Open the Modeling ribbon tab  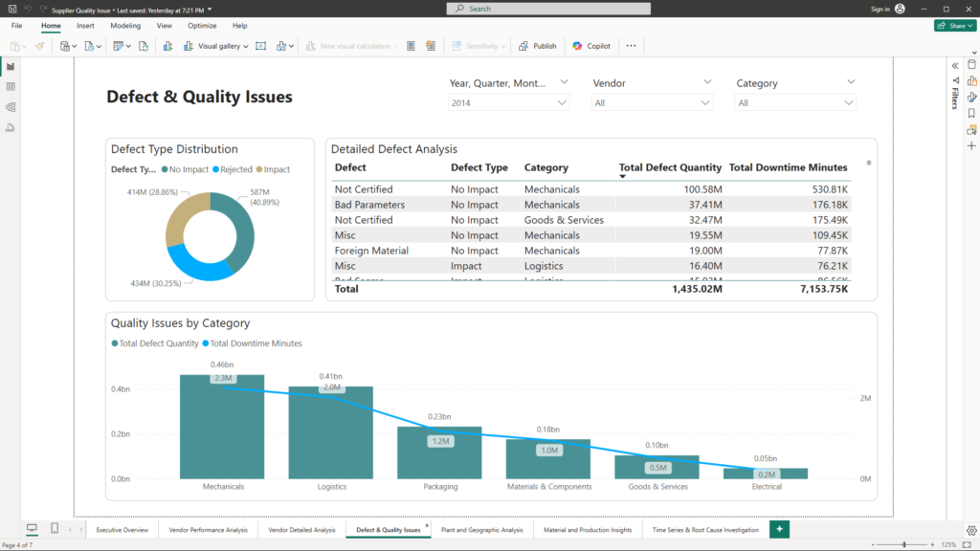pyautogui.click(x=125, y=26)
